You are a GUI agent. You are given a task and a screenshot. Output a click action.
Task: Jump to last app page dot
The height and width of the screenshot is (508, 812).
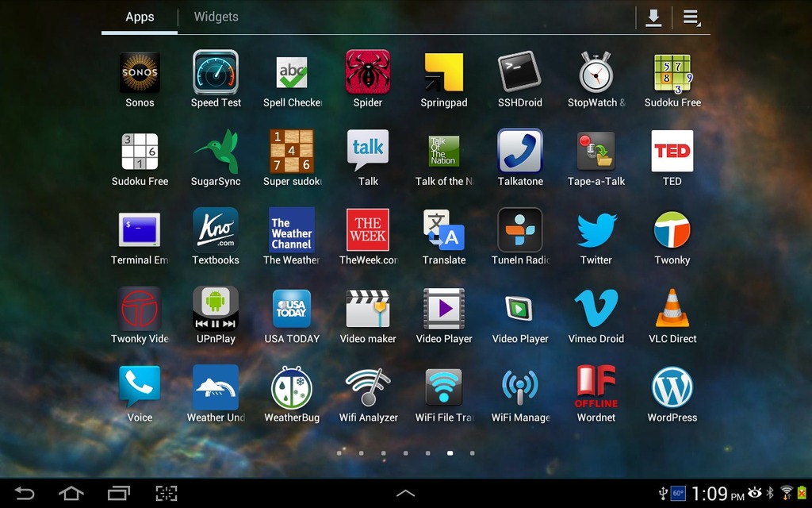coord(473,453)
